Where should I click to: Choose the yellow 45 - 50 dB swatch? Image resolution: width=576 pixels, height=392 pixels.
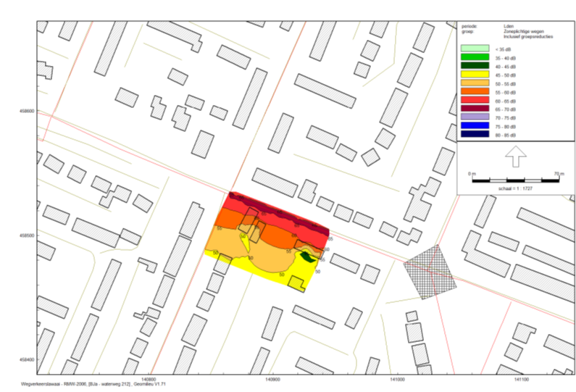pyautogui.click(x=478, y=77)
